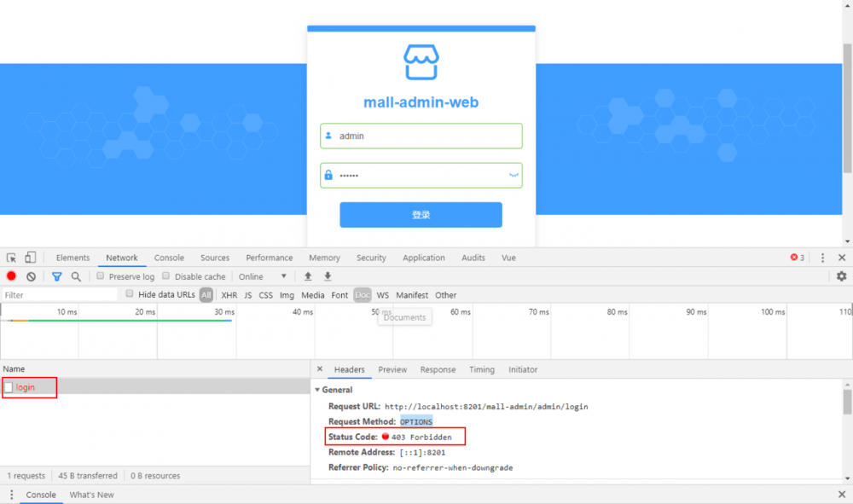Open the Performance tab

tap(270, 258)
